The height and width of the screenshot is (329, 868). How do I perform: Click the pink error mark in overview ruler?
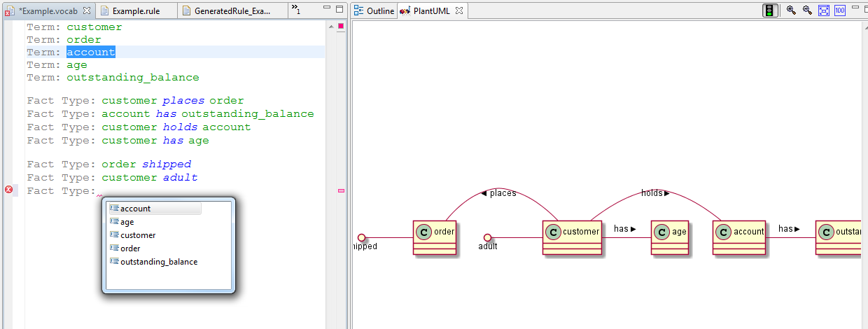tap(341, 190)
